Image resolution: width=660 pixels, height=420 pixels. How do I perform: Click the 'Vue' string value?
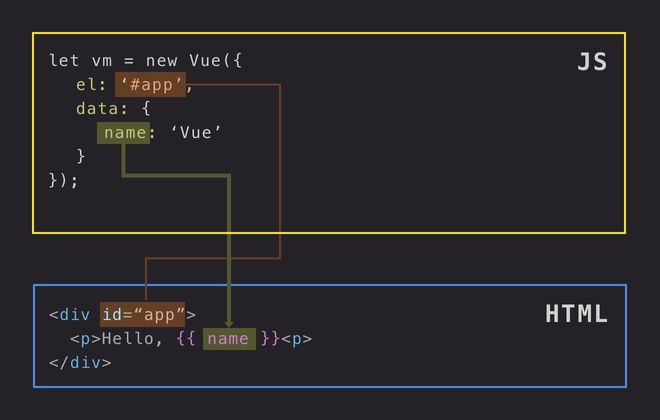196,133
